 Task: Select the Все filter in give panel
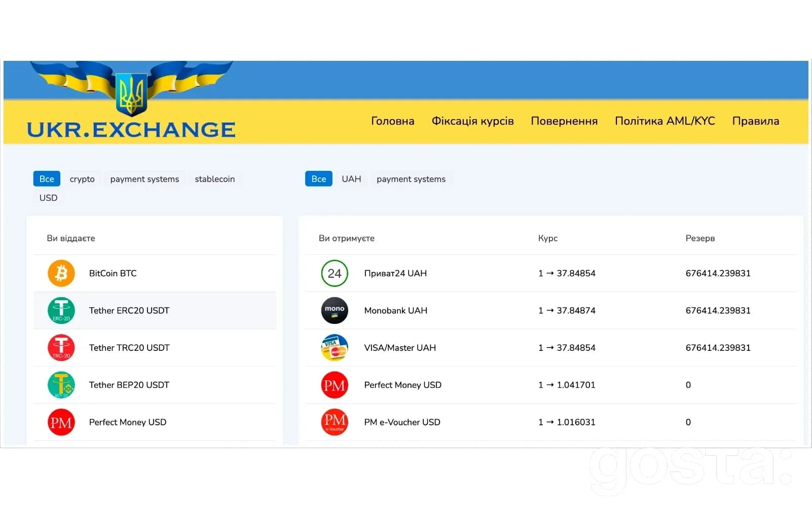click(x=47, y=179)
